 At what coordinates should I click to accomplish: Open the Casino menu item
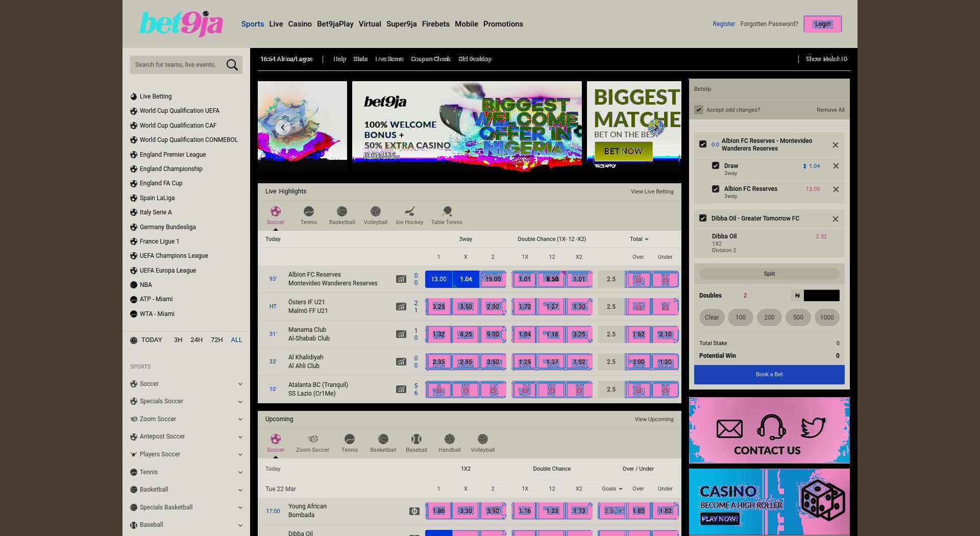[x=300, y=24]
